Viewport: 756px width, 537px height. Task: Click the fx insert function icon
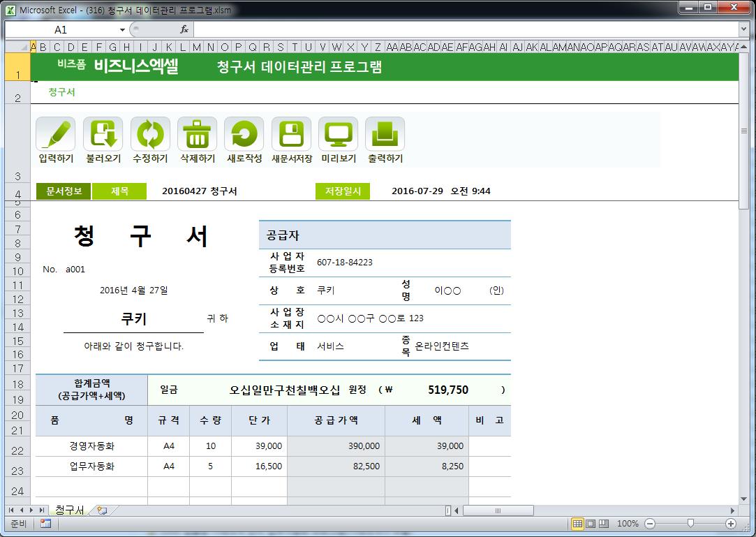click(x=184, y=29)
